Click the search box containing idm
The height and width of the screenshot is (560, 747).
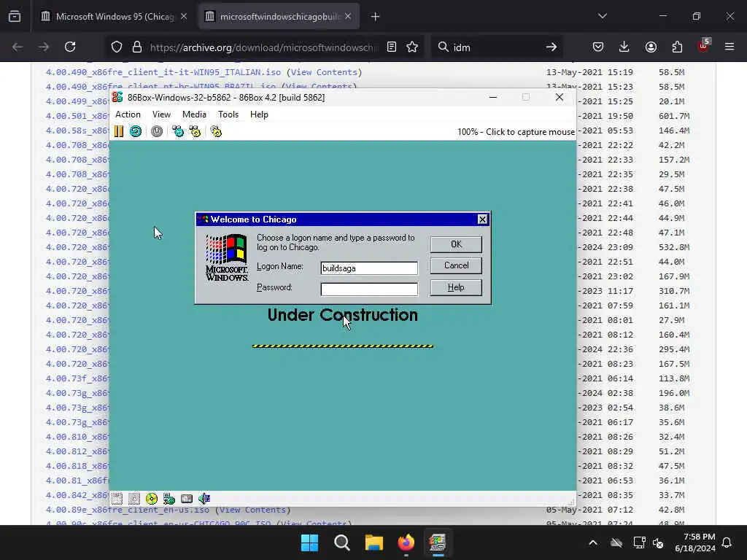495,47
